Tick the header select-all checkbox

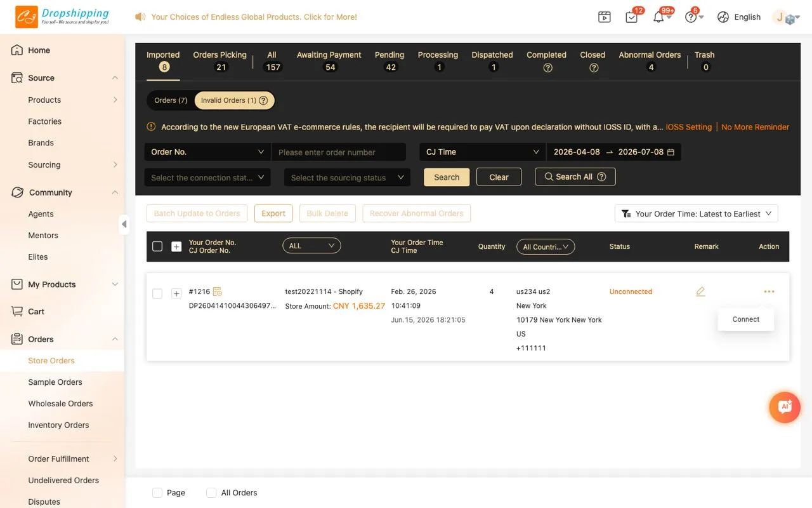tap(157, 246)
